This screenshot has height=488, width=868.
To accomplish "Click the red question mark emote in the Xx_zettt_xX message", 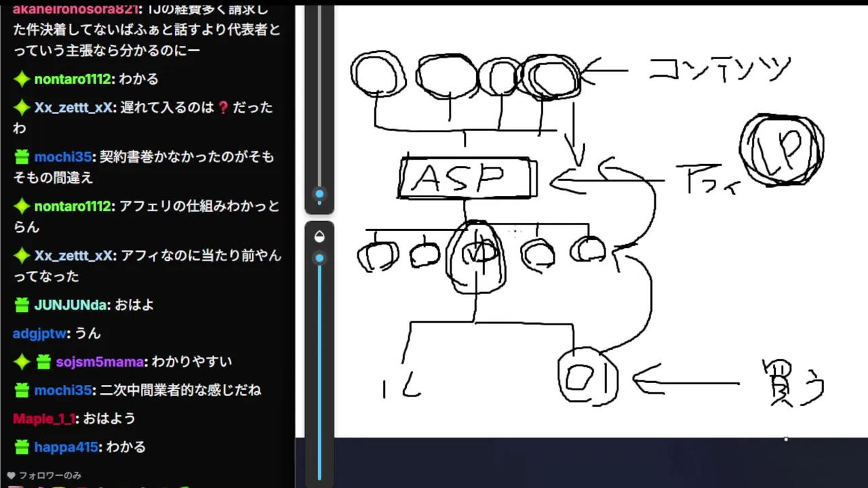I will pyautogui.click(x=223, y=108).
